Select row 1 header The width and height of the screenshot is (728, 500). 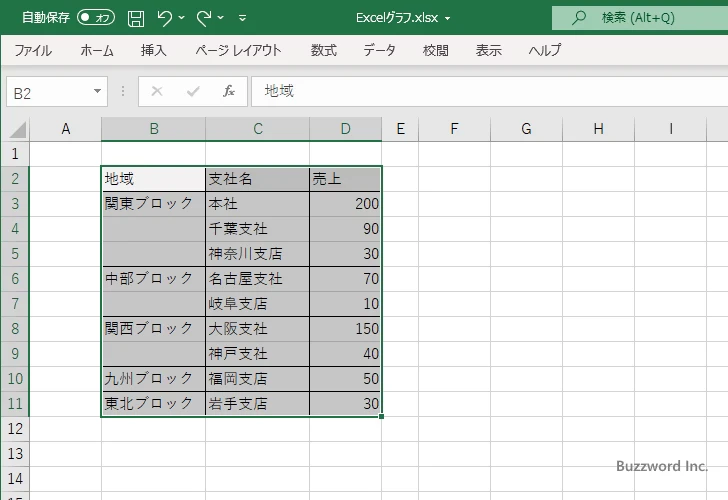15,154
